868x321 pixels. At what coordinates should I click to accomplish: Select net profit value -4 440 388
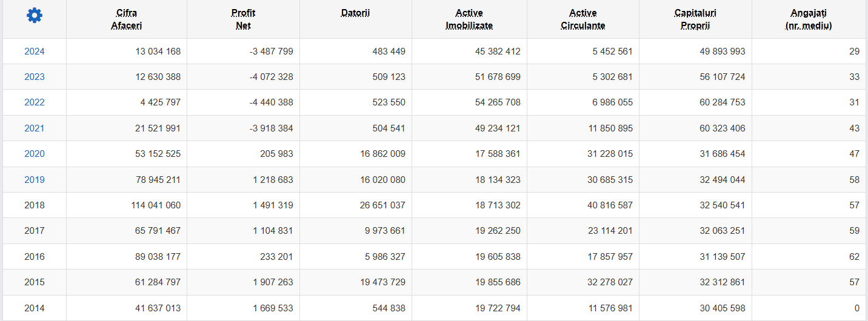pyautogui.click(x=271, y=102)
